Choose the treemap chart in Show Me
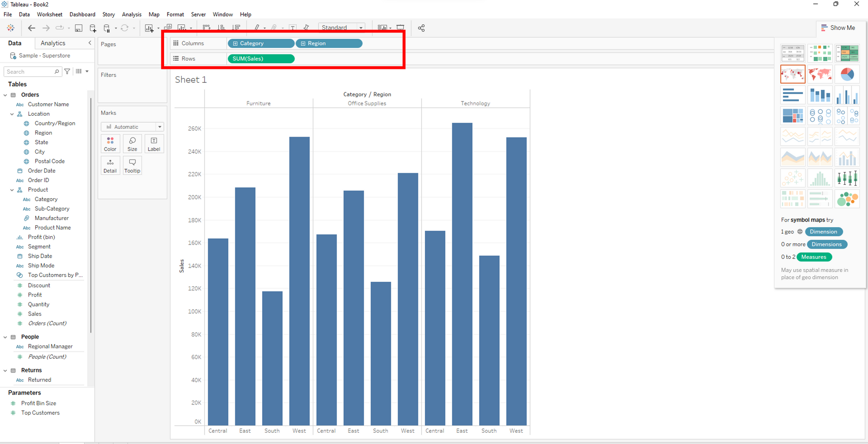 (x=792, y=116)
